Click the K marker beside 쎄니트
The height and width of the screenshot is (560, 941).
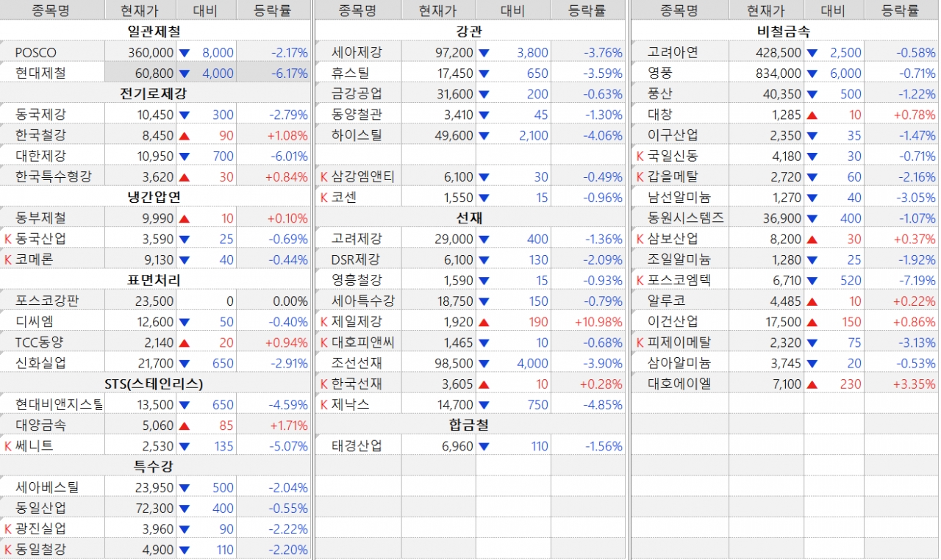[8, 446]
